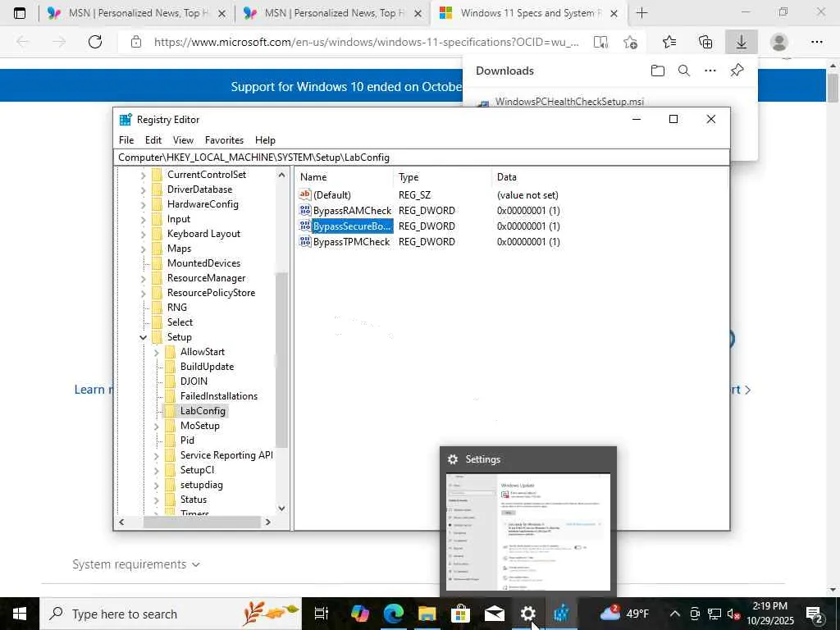Open Edge tab actions menu icon
Viewport: 840px width, 630px height.
(x=20, y=13)
